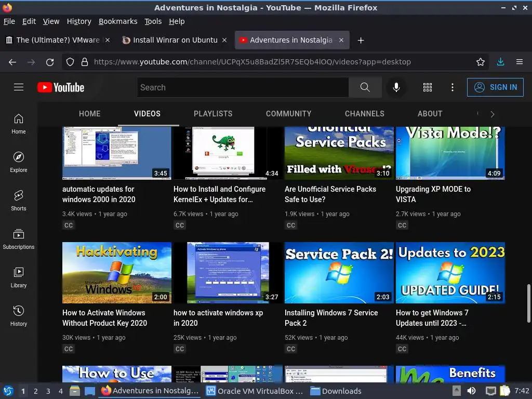This screenshot has width=532, height=399.
Task: Open Explore in sidebar
Action: (19, 162)
